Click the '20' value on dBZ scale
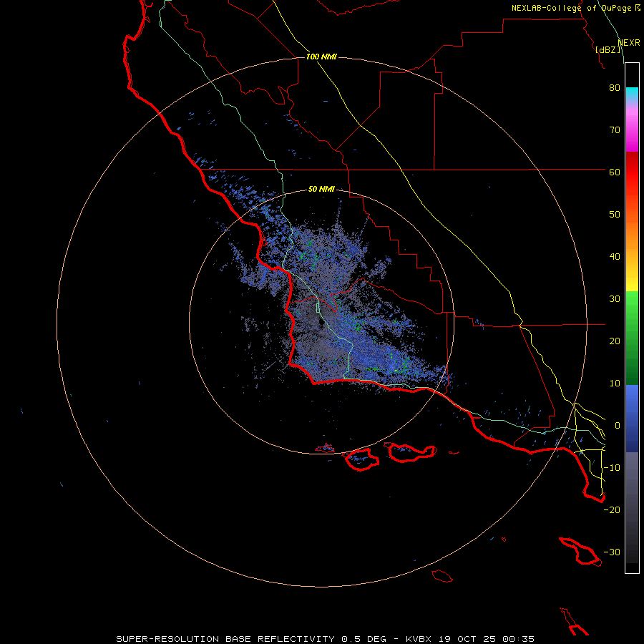 tap(615, 341)
